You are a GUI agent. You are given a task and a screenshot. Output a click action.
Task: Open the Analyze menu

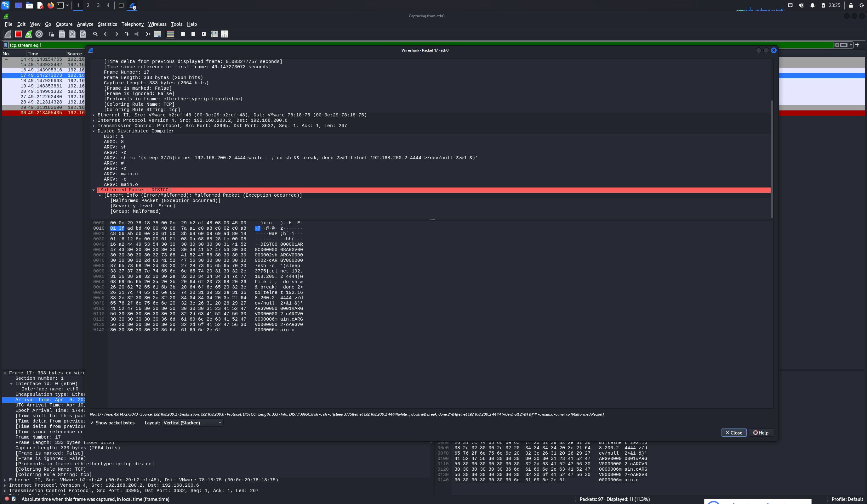[85, 24]
